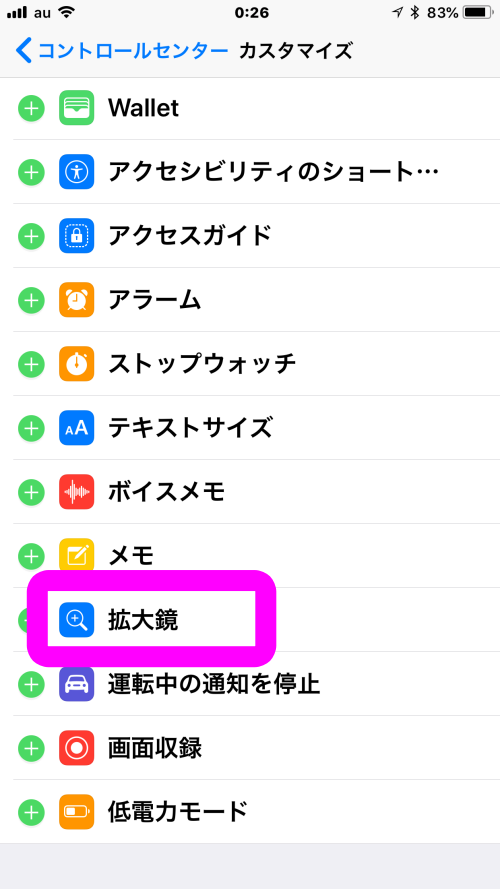This screenshot has height=889, width=500.
Task: Tap the red ボイスメモ waveform icon
Action: point(77,492)
